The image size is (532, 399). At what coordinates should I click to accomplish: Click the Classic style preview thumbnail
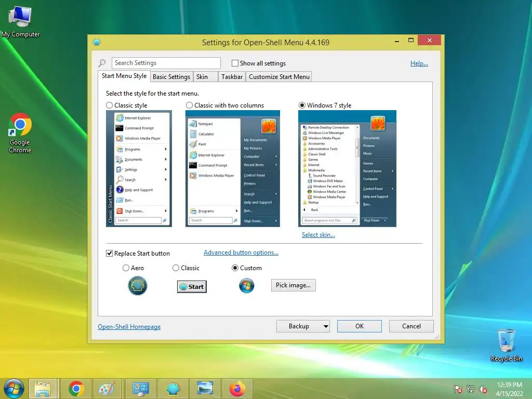click(x=139, y=169)
